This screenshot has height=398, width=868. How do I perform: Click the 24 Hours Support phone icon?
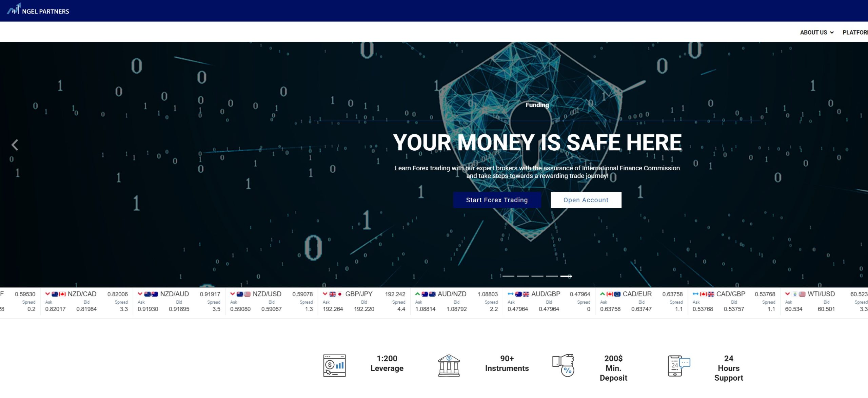click(x=678, y=365)
